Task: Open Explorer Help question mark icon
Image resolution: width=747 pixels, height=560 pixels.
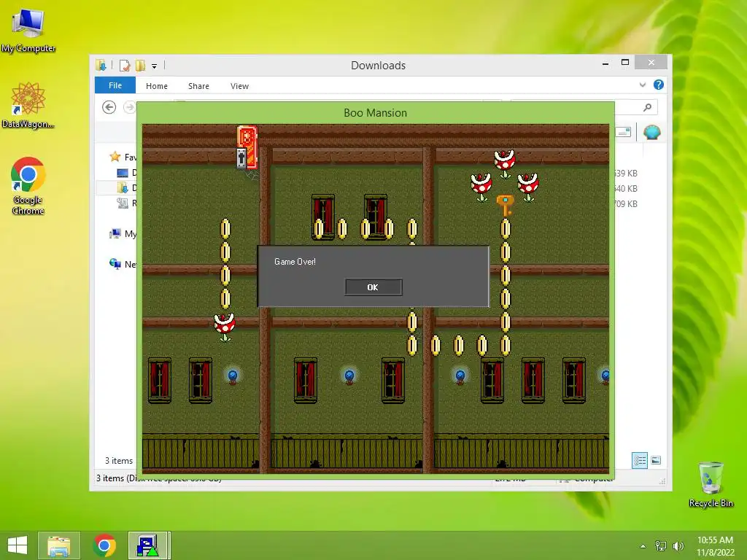Action: click(x=659, y=85)
